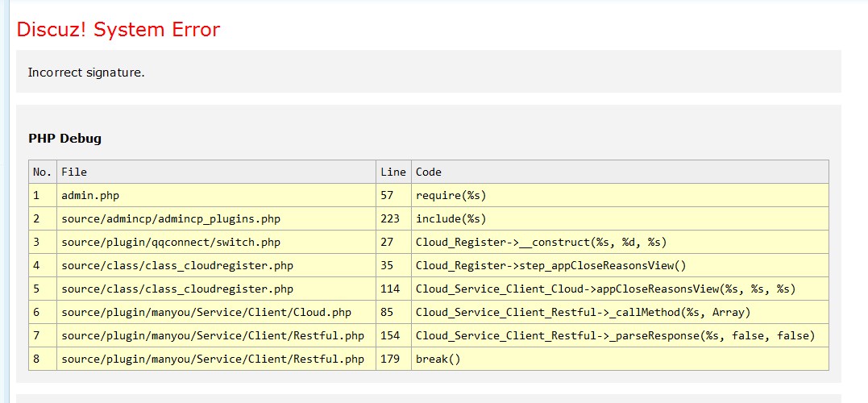Click line number 223
The image size is (868, 403).
[393, 218]
